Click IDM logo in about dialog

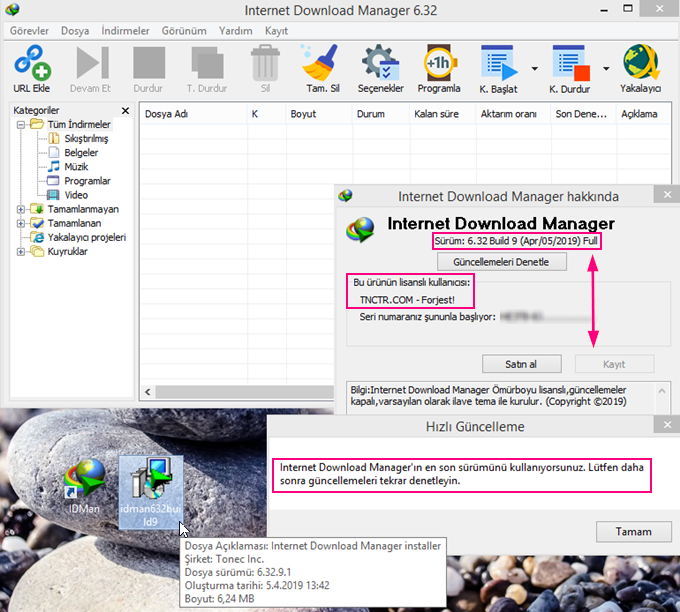(360, 230)
